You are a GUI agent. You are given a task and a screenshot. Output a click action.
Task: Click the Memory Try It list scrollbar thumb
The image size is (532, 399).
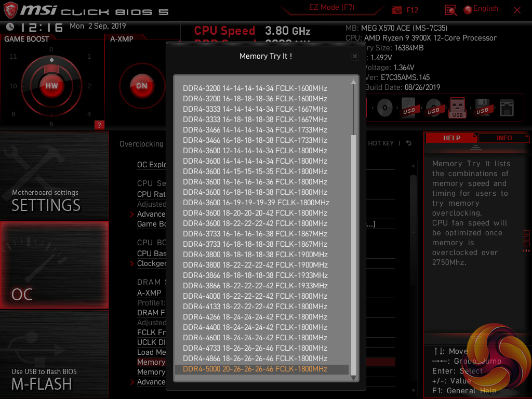353,255
